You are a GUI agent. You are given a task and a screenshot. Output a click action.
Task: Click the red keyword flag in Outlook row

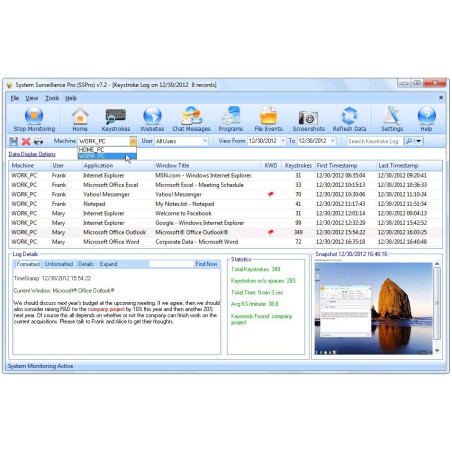[x=271, y=232]
